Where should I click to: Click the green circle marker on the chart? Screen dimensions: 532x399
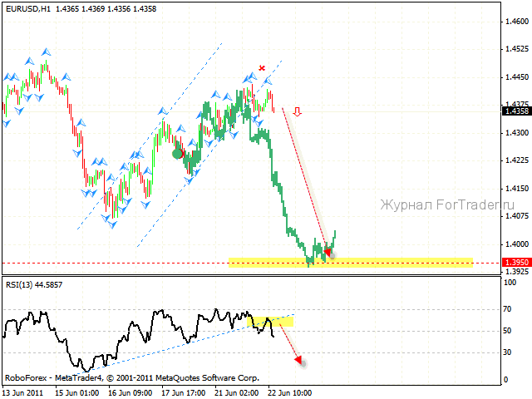point(177,154)
